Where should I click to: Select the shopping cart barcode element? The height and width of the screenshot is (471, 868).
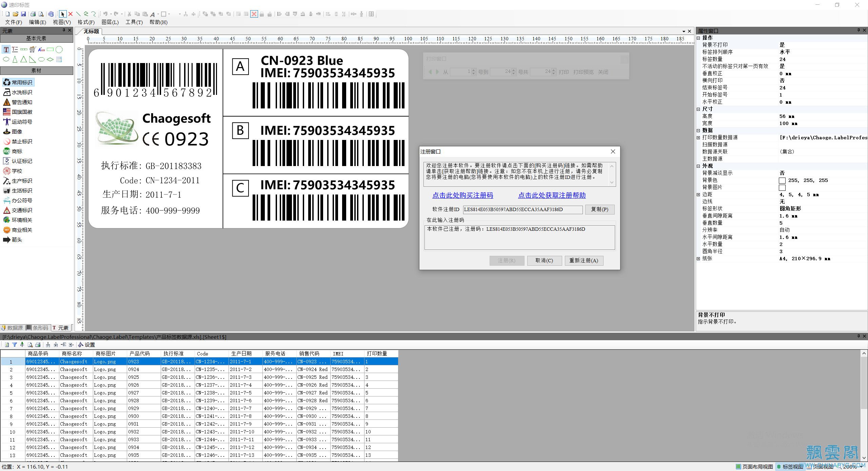pyautogui.click(x=33, y=49)
